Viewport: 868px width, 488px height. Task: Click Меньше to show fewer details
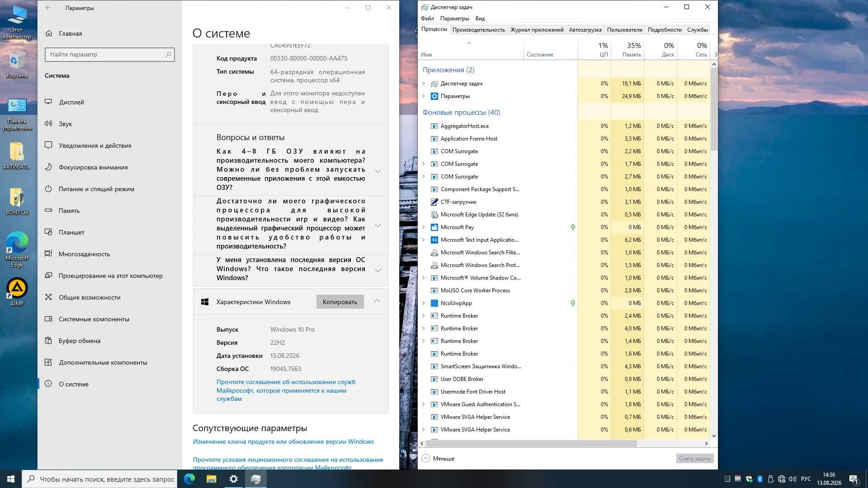coord(438,458)
